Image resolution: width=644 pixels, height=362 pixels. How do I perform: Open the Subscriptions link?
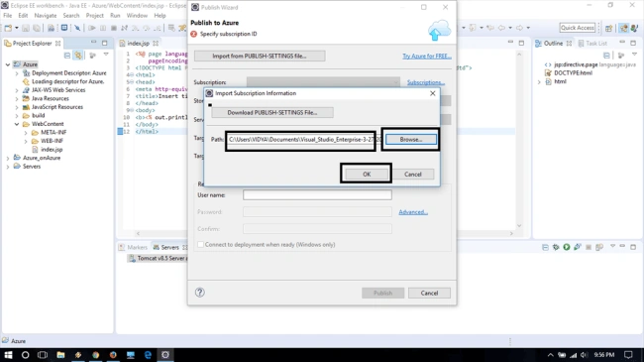click(426, 82)
